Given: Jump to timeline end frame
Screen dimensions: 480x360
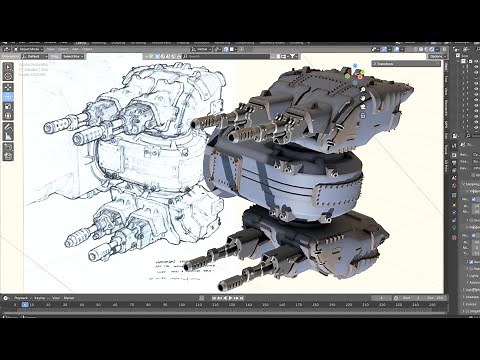Looking at the screenshot, I should click(x=242, y=298).
